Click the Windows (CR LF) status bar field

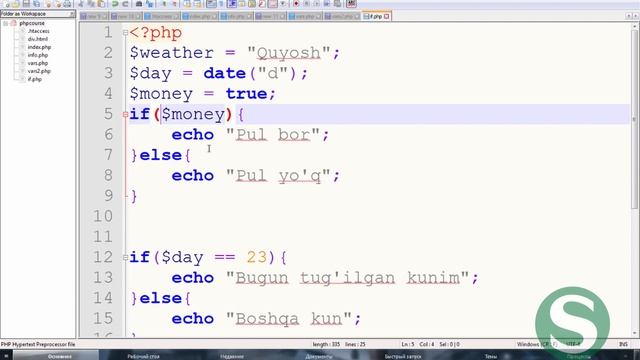536,344
